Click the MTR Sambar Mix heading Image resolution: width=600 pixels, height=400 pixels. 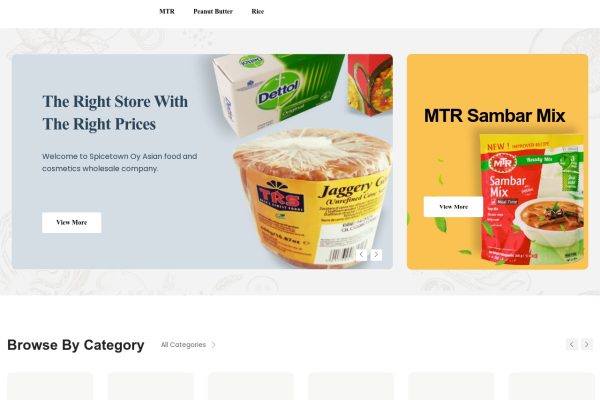[x=494, y=116]
